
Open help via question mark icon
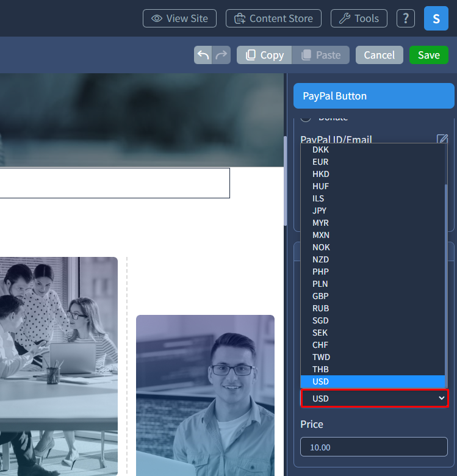point(405,18)
